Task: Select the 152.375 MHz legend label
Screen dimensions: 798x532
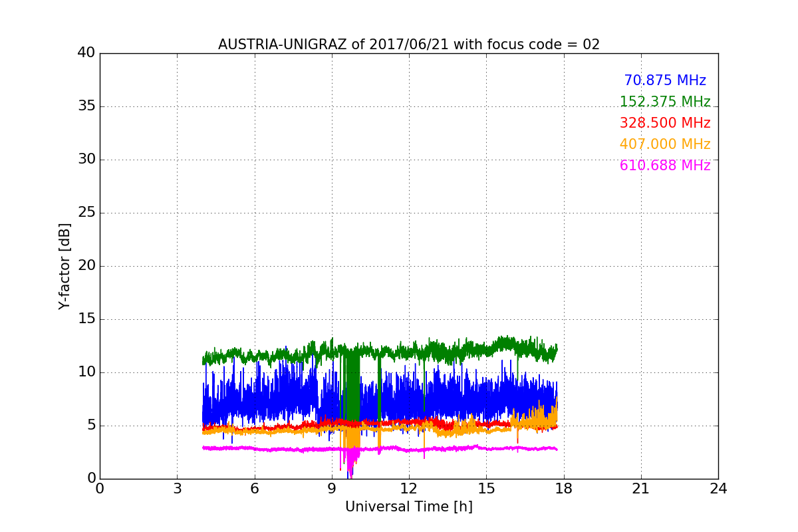Action: (665, 102)
